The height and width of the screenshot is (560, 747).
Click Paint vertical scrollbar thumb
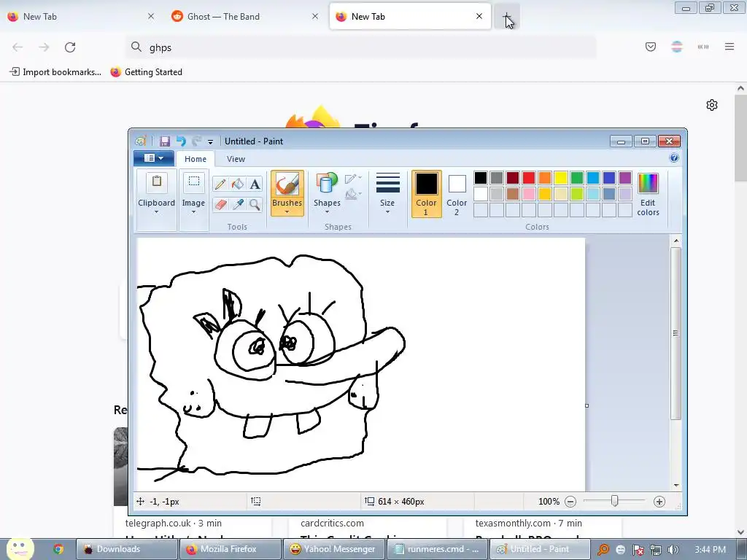coord(676,333)
